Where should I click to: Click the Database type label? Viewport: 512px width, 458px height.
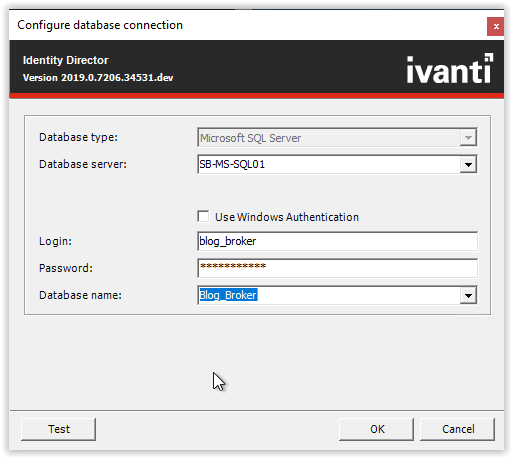(78, 137)
